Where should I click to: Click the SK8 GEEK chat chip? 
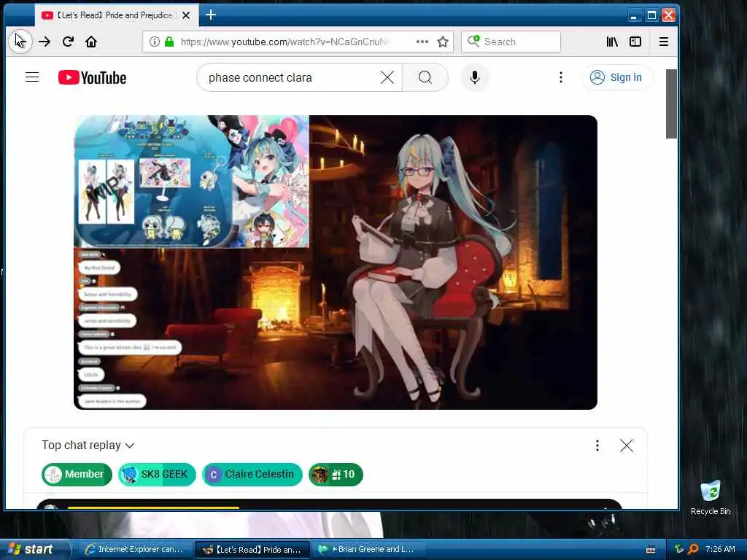[x=157, y=474]
